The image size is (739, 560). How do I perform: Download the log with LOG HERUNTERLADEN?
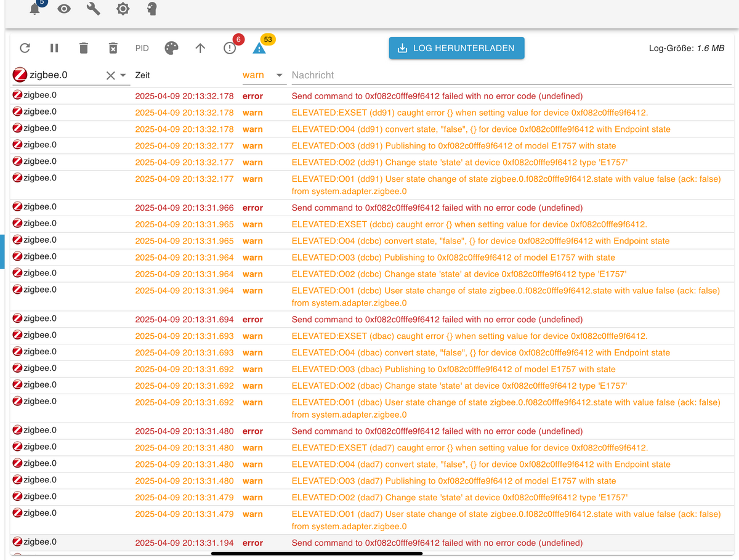(x=456, y=48)
